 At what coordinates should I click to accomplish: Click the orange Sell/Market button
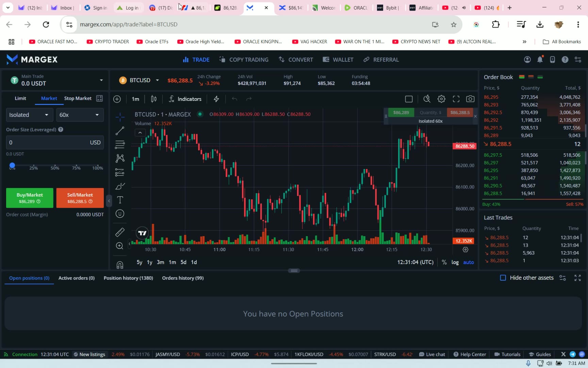pos(80,198)
